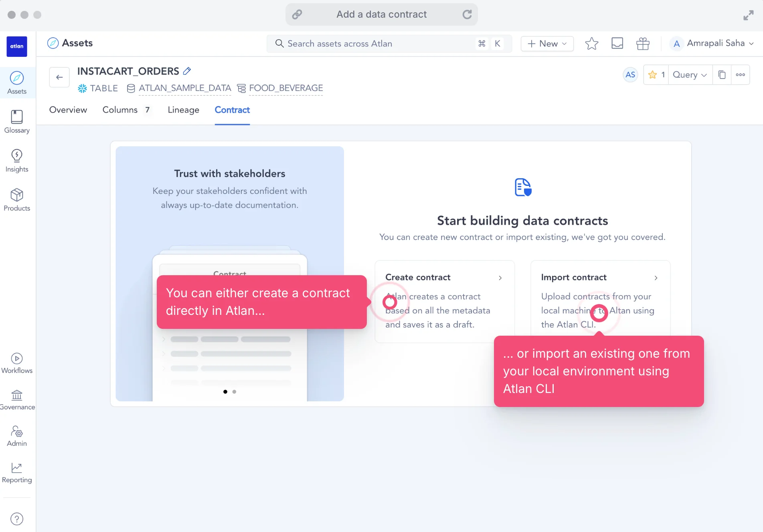Screen dimensions: 763x532
Task: Open the inbox tray icon
Action: (617, 43)
